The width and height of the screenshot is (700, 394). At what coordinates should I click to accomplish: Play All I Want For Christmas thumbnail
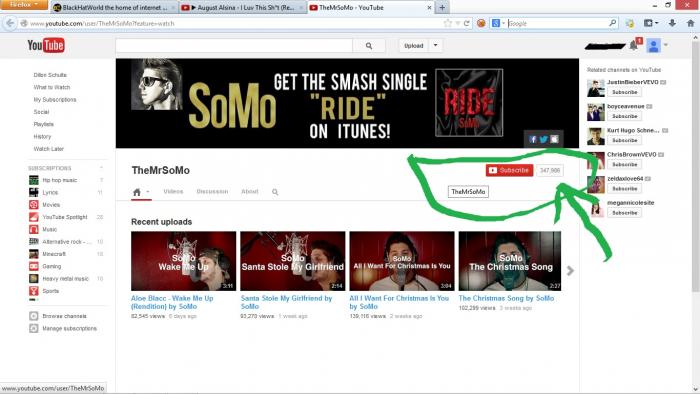coord(402,261)
